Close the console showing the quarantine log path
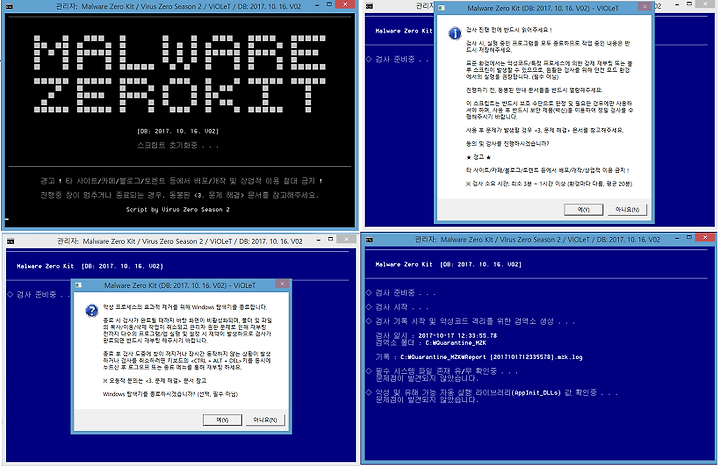720x467 pixels. coord(705,237)
